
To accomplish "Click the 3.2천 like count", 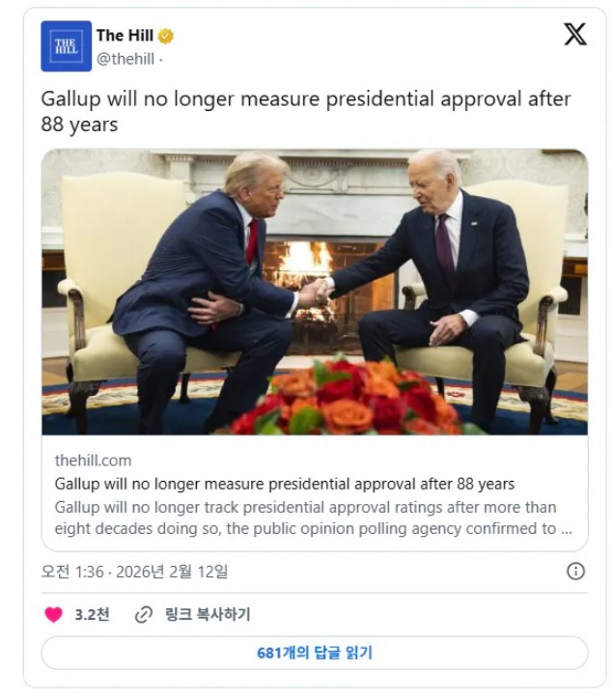I will (92, 615).
